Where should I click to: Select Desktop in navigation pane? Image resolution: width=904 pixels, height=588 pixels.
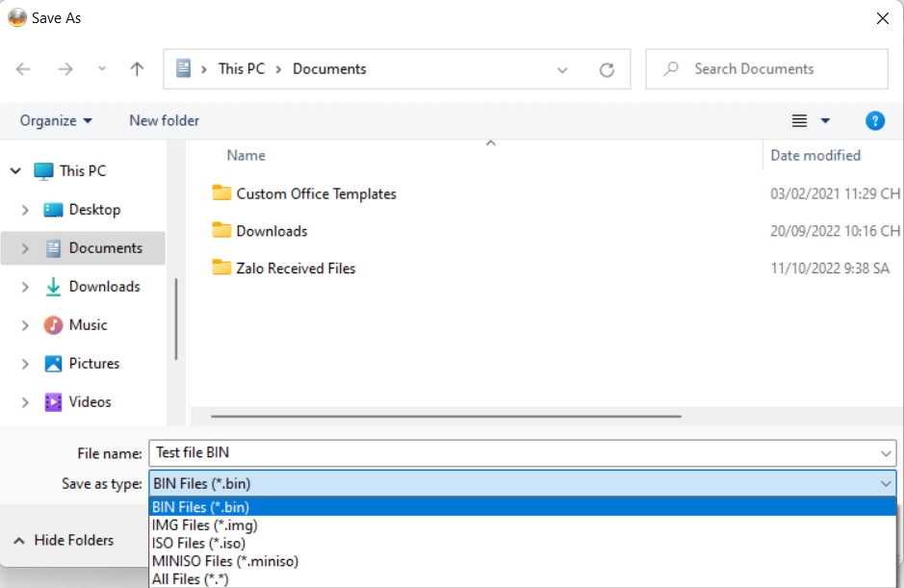tap(94, 209)
